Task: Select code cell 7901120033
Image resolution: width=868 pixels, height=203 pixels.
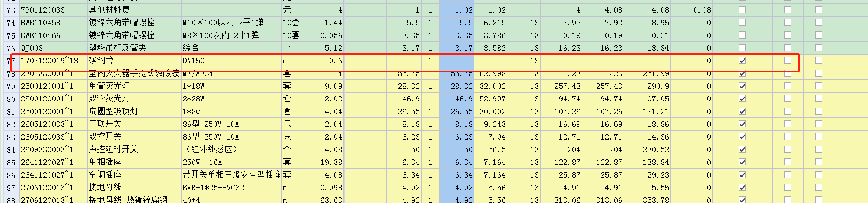Action: coord(53,10)
